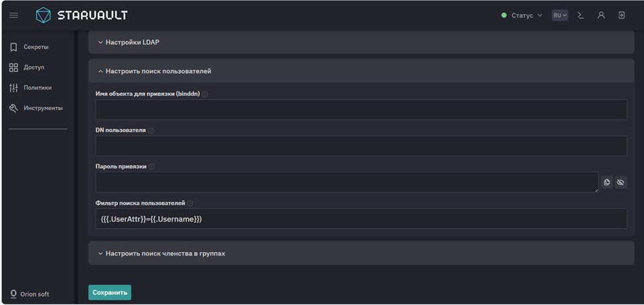
Task: Open the console terminal icon
Action: (x=581, y=15)
